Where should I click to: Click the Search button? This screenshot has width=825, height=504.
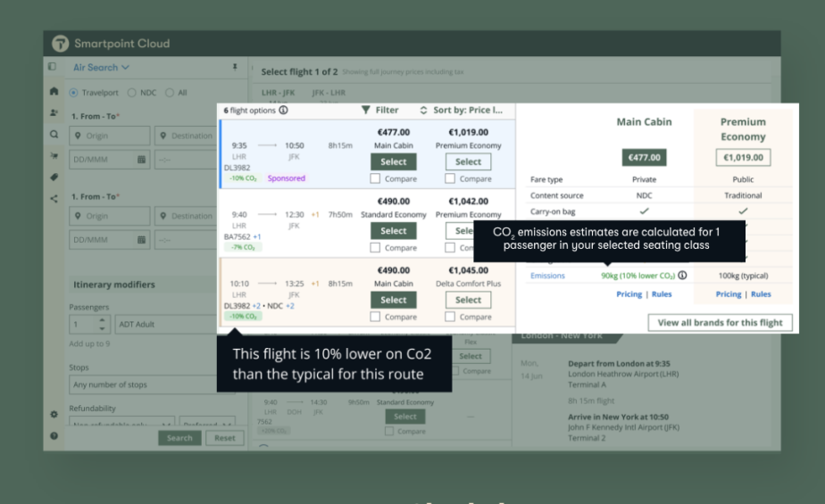(180, 438)
